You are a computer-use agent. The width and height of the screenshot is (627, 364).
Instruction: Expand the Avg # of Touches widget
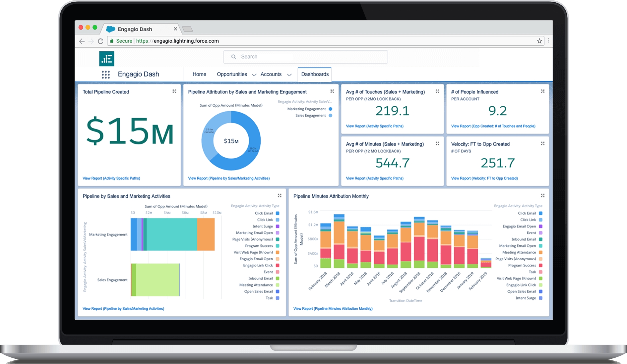point(437,91)
